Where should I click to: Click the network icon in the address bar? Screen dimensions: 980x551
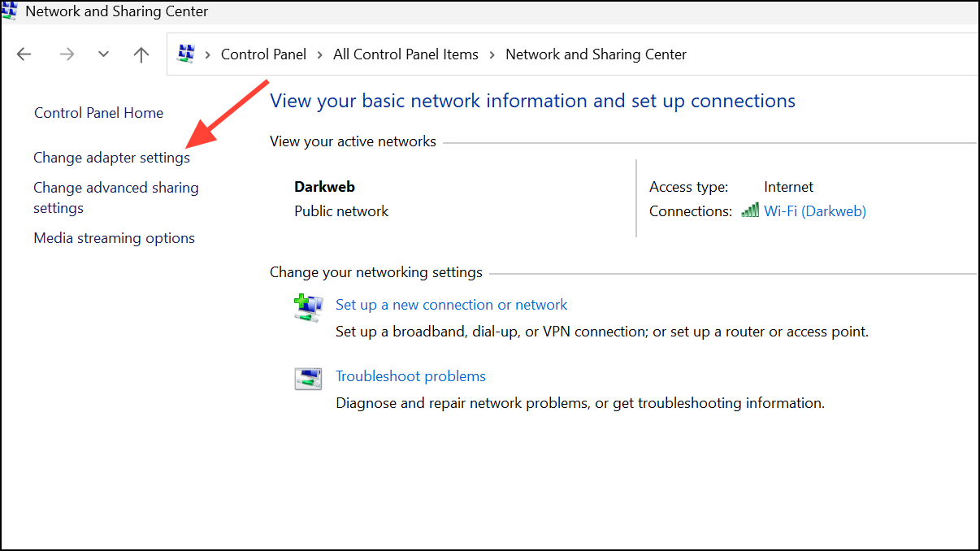point(186,54)
